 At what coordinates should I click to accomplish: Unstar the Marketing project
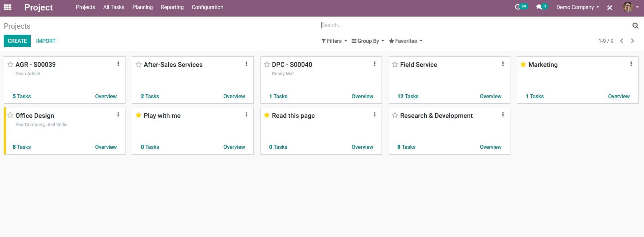pos(523,64)
